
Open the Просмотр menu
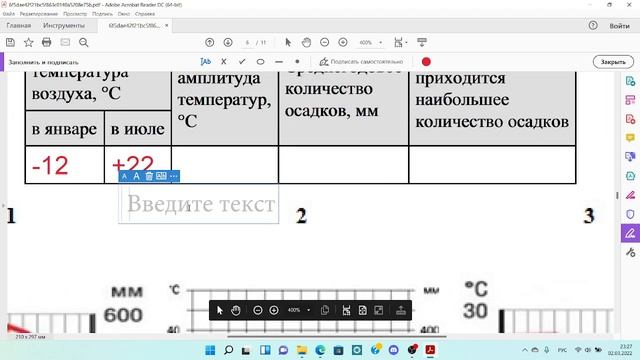[x=75, y=14]
